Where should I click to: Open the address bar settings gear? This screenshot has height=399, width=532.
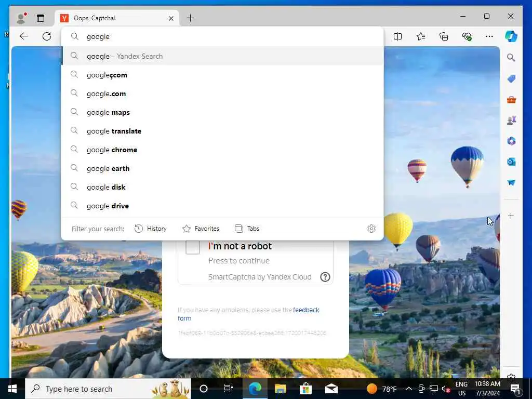371,229
